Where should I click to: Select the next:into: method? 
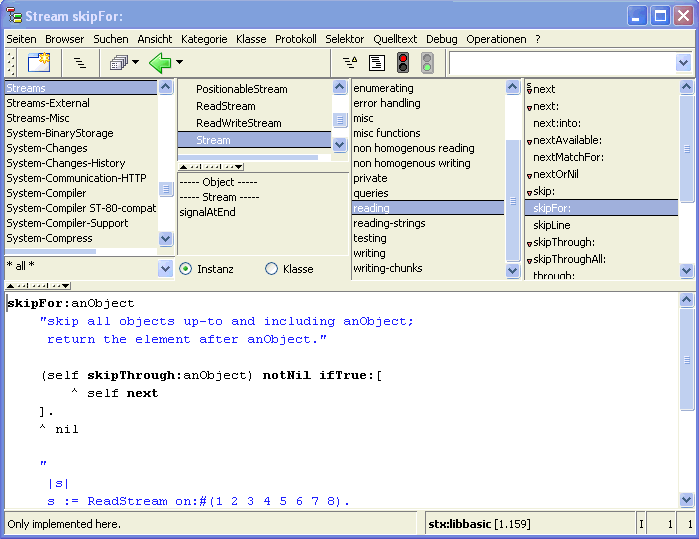(601, 123)
